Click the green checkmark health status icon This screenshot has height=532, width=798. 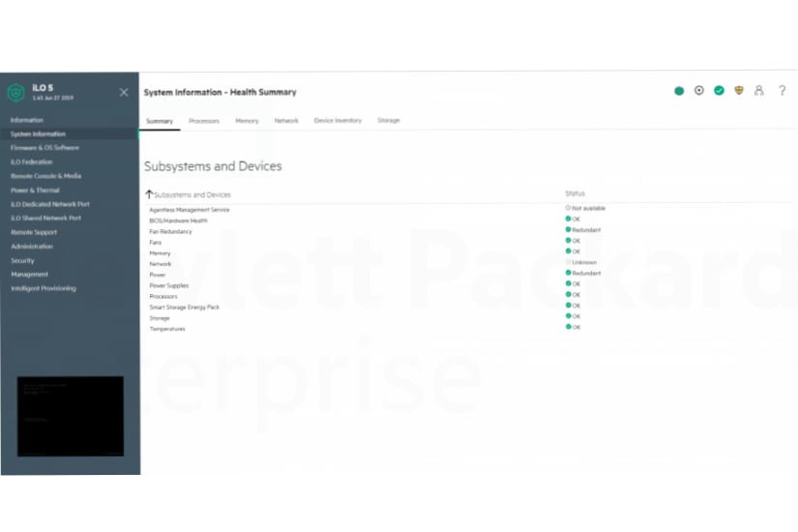[x=719, y=91]
